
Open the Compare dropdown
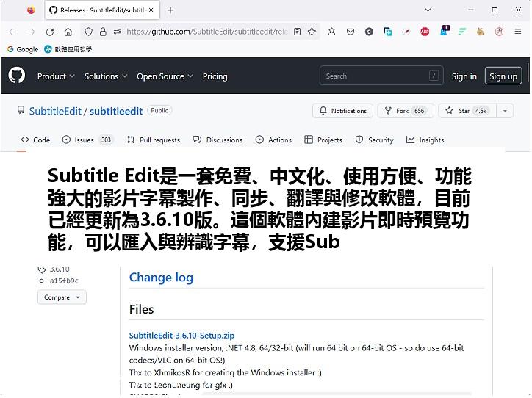[x=62, y=297]
